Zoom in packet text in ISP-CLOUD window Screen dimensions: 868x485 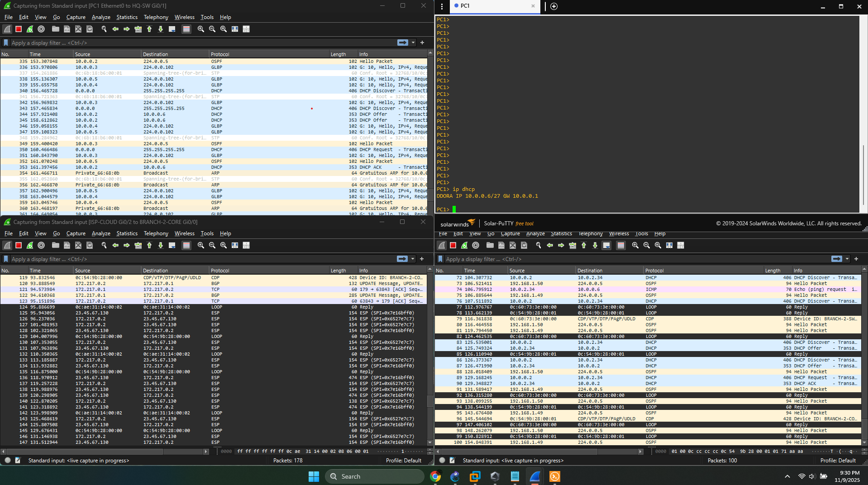(200, 245)
